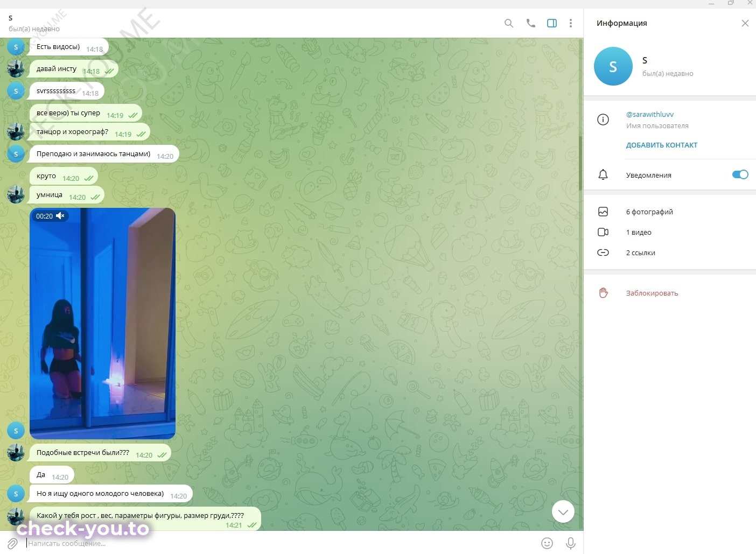Start a voice call with phone icon
756x554 pixels.
pos(530,23)
